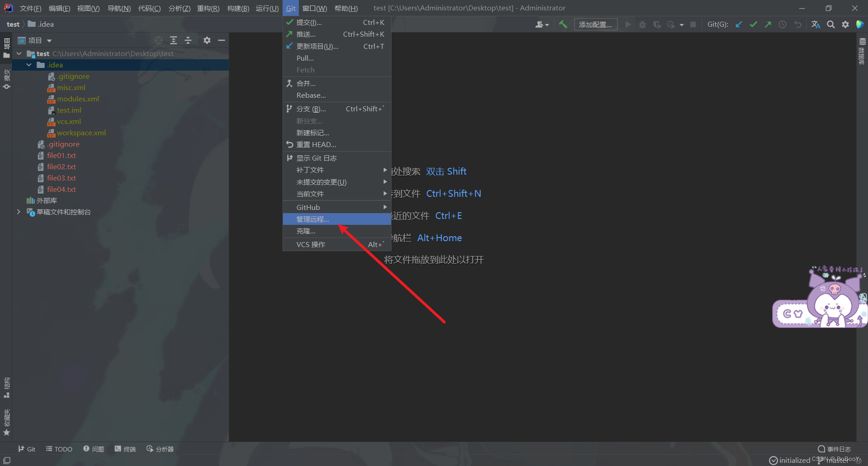Select vcs.xml in project tree
This screenshot has height=466, width=868.
[69, 121]
